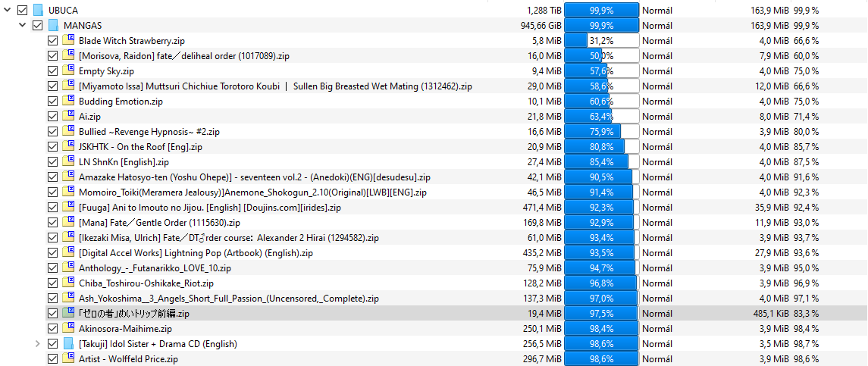Click zip icon of [Morisova, Raidon] fate/deliheal order
This screenshot has width=868, height=366.
(68, 56)
